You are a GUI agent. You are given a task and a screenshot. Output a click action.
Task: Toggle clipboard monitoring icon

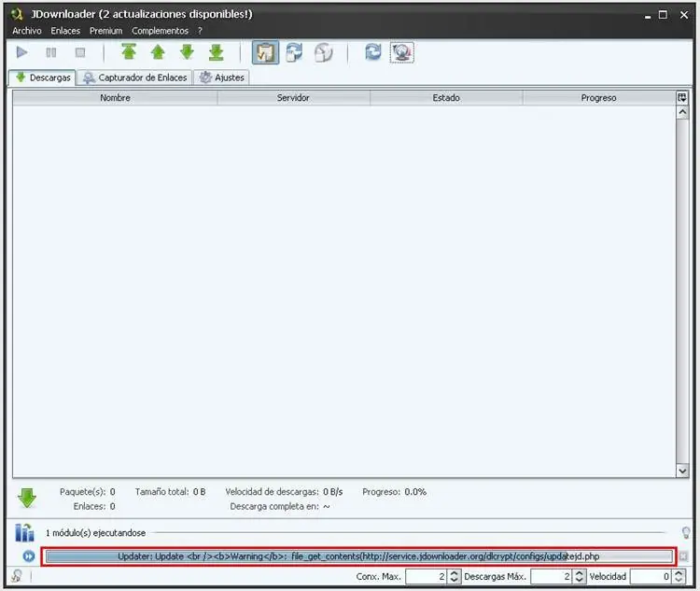(x=266, y=52)
